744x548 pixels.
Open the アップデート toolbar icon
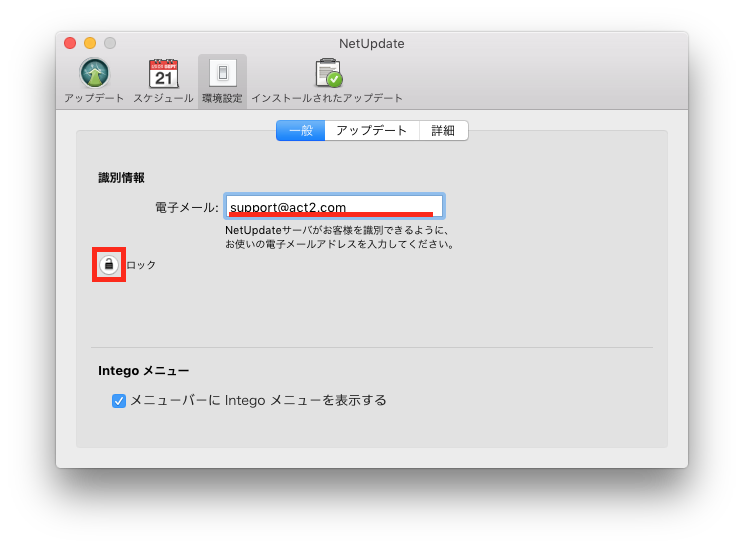coord(94,81)
